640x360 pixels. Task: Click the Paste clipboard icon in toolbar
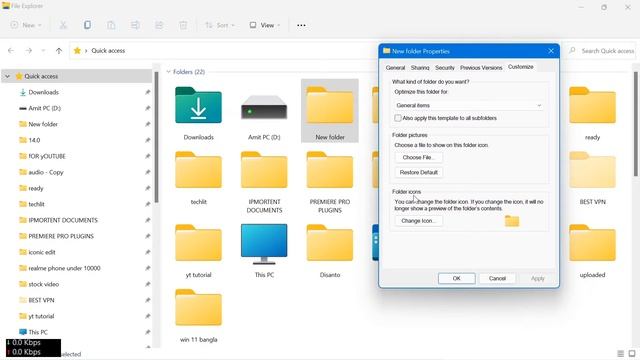pyautogui.click(x=111, y=25)
